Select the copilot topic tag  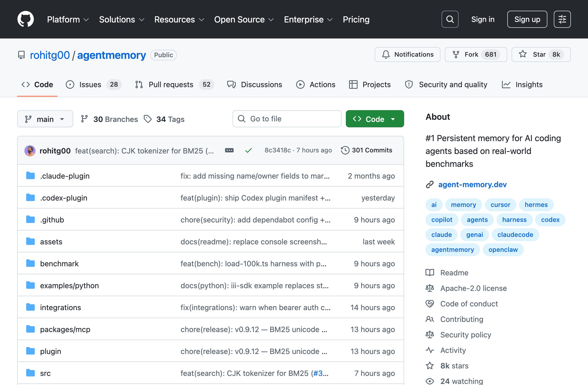coord(442,220)
